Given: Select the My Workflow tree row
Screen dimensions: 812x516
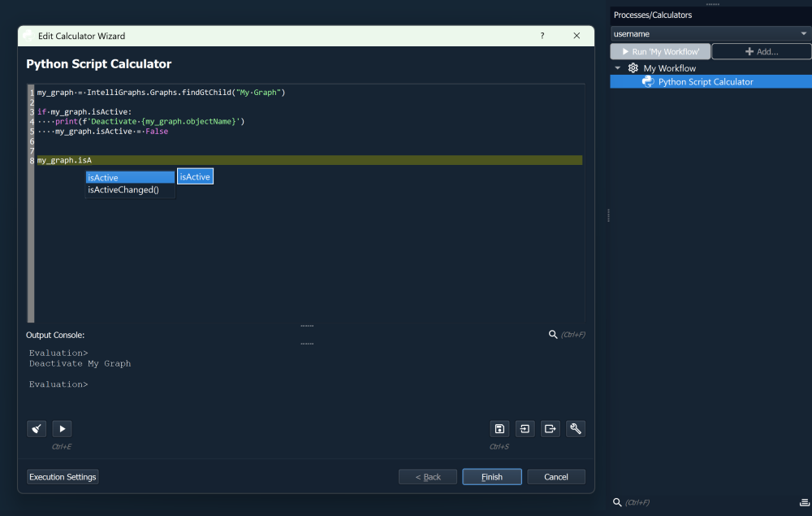Looking at the screenshot, I should pos(710,68).
